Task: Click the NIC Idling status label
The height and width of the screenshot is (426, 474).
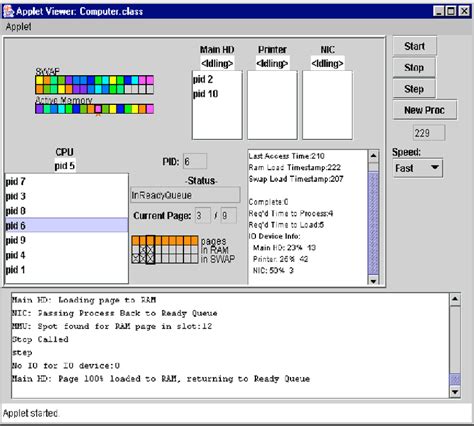Action: pyautogui.click(x=327, y=63)
